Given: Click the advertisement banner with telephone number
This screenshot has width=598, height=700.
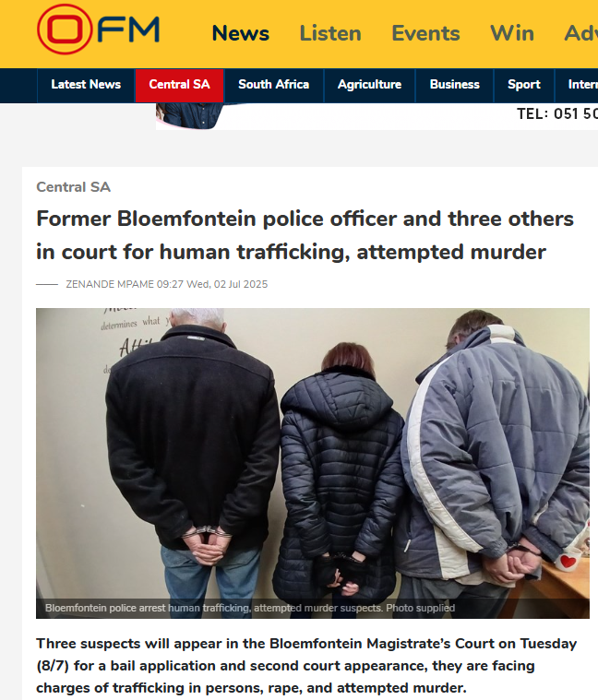Looking at the screenshot, I should coord(377,116).
